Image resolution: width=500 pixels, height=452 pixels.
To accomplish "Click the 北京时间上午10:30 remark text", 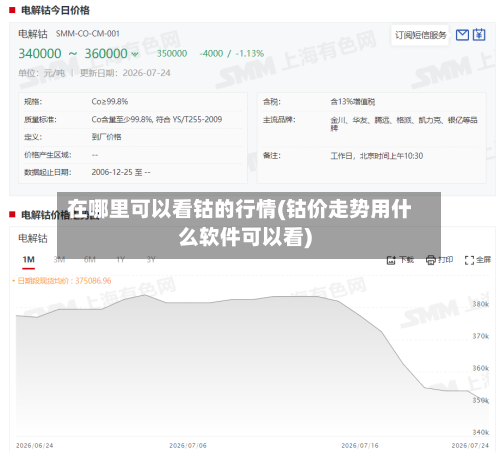I will [391, 156].
